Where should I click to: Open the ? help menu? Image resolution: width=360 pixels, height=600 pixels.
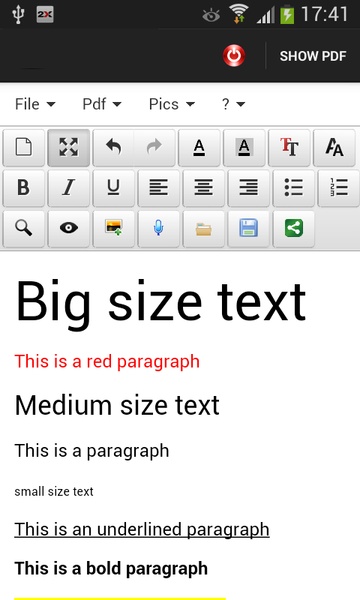point(233,104)
